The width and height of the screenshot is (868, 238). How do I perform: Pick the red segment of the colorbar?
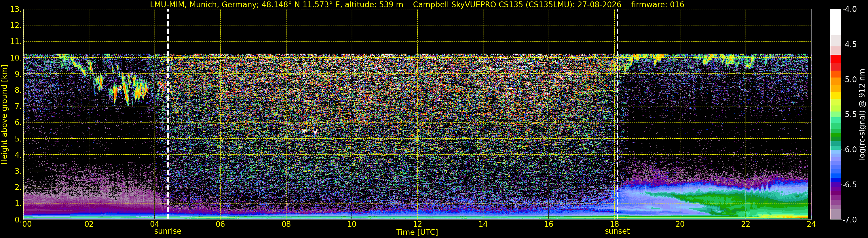pos(836,59)
